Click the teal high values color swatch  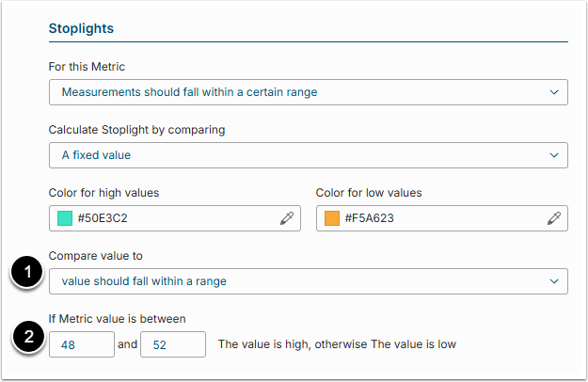click(65, 218)
